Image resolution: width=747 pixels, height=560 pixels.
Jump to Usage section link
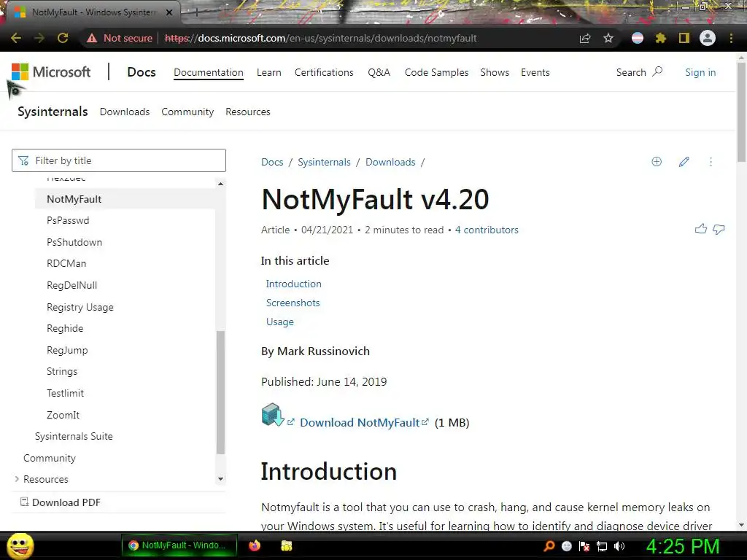pos(279,322)
